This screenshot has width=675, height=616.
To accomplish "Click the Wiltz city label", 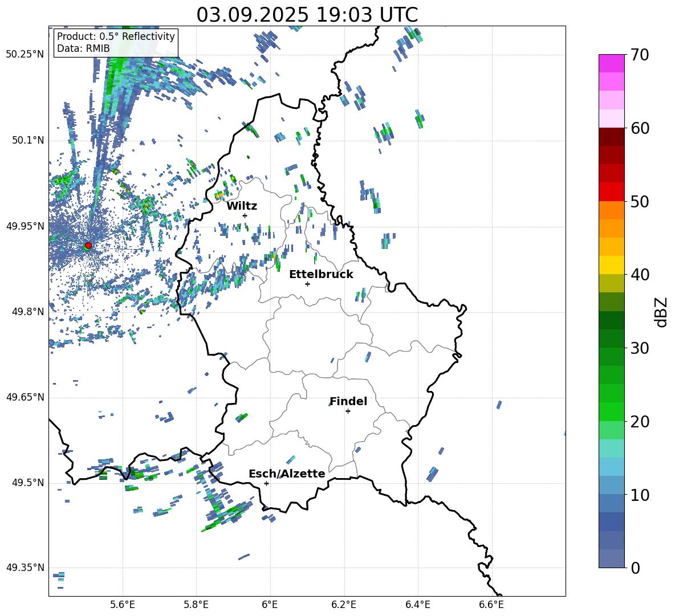I will (x=242, y=206).
